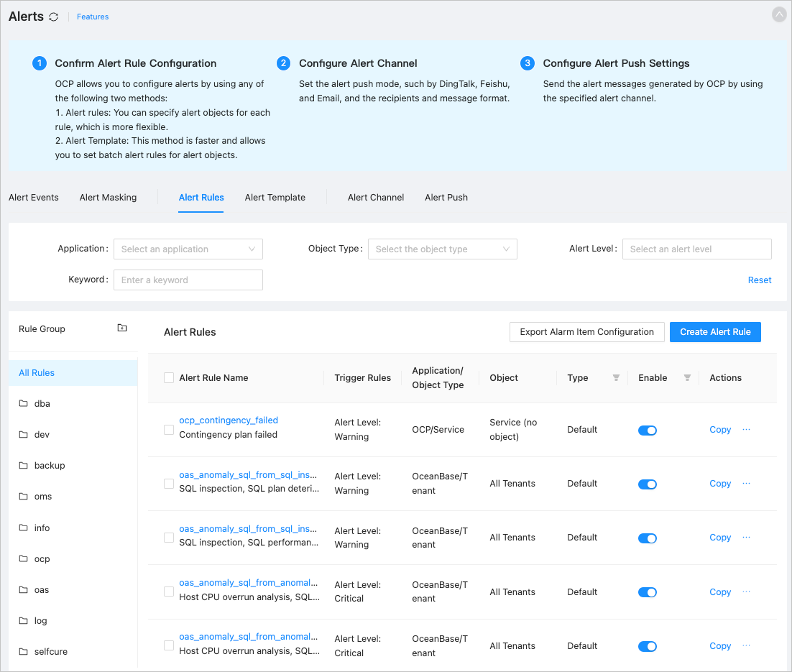Select the dba folder rule group
This screenshot has width=792, height=672.
tap(42, 404)
